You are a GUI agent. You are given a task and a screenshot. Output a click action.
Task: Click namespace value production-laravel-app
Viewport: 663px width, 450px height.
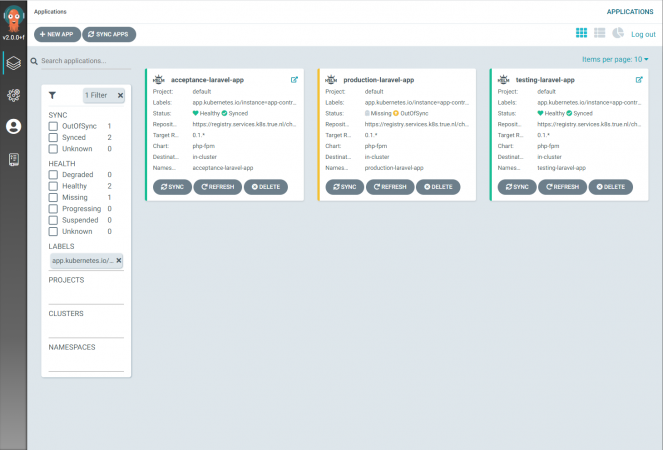[394, 168]
